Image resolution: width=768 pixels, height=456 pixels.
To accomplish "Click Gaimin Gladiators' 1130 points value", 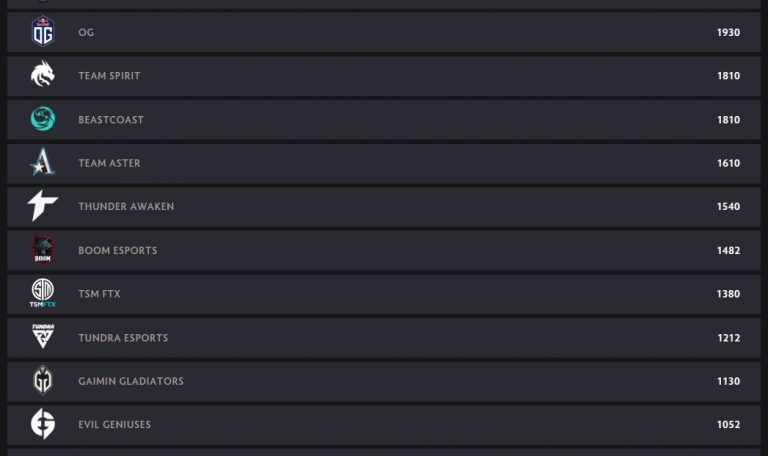I will point(728,381).
